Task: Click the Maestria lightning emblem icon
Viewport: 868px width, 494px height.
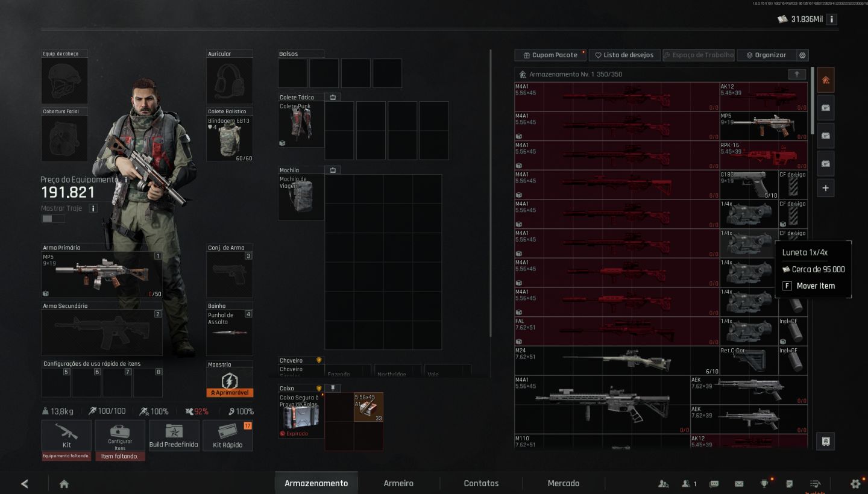Action: tap(230, 380)
